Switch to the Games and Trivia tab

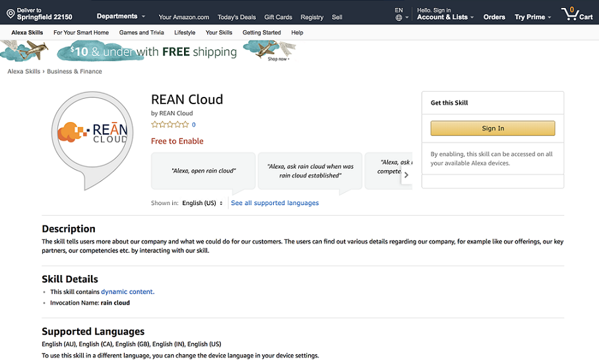point(141,32)
